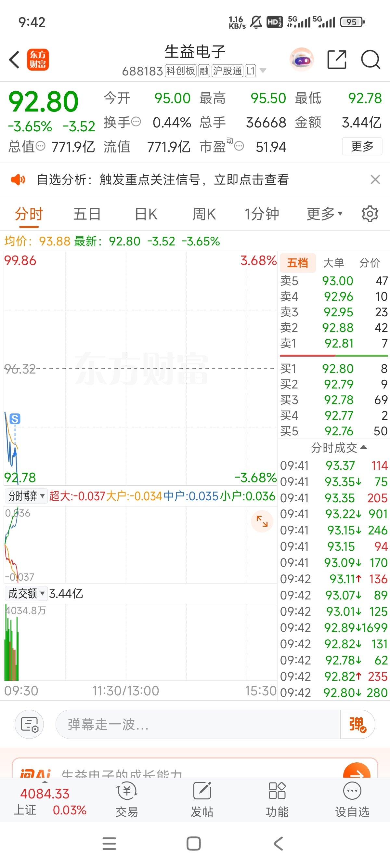The image size is (390, 868).
Task: Switch to the 周K tab
Action: [204, 214]
